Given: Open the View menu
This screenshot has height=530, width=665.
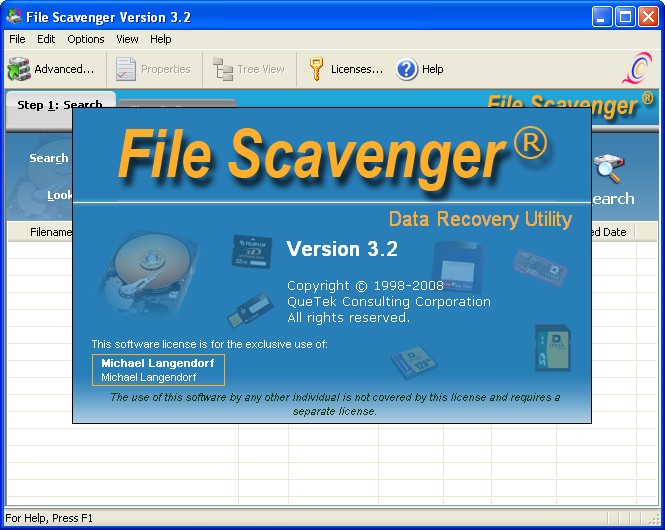Looking at the screenshot, I should [x=127, y=39].
